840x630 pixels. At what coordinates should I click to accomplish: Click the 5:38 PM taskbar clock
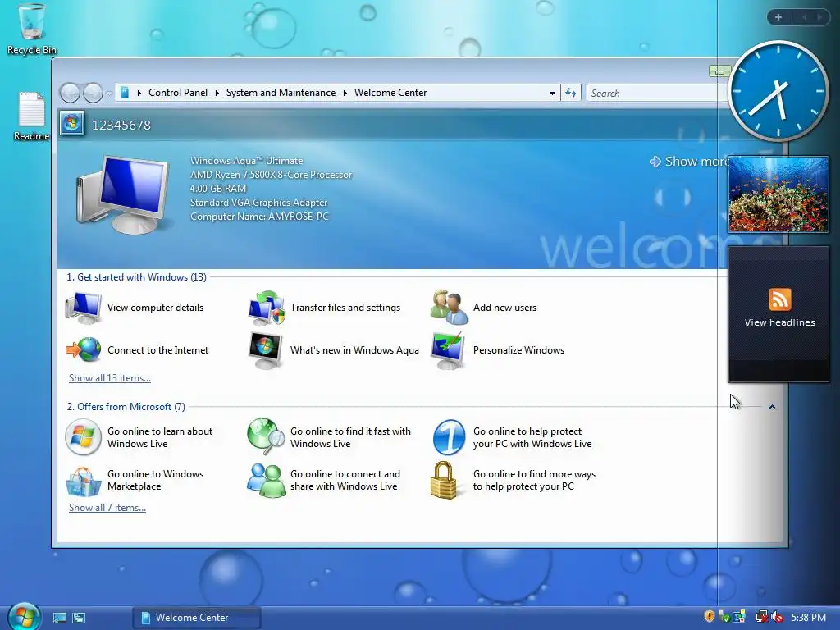[x=808, y=617]
